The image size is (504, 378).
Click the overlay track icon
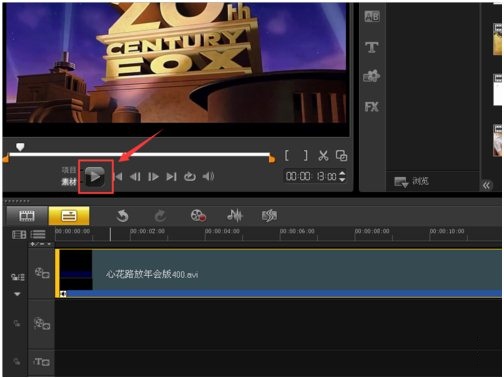coord(42,323)
